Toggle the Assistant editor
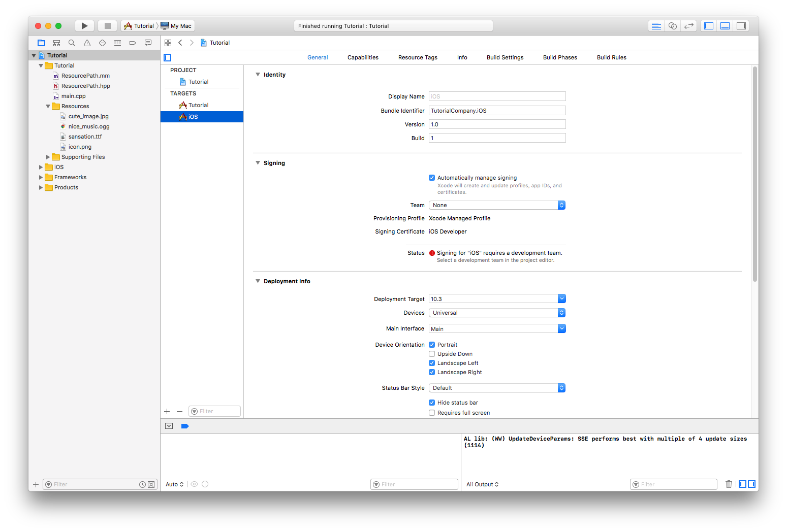The height and width of the screenshot is (532, 787). (672, 25)
